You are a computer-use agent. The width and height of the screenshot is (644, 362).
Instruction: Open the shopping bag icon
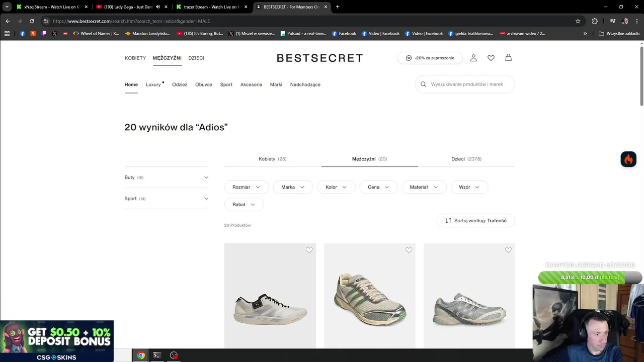(x=509, y=58)
